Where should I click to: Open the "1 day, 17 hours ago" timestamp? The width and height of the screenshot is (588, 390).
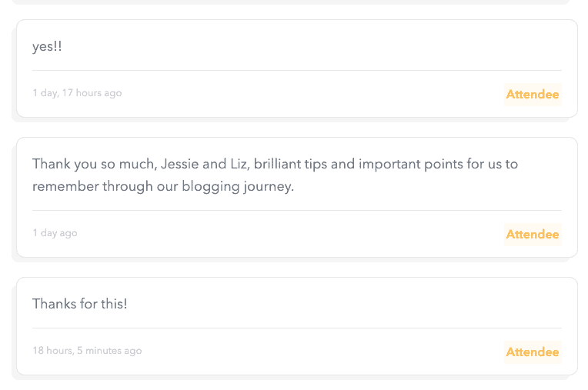(x=77, y=93)
